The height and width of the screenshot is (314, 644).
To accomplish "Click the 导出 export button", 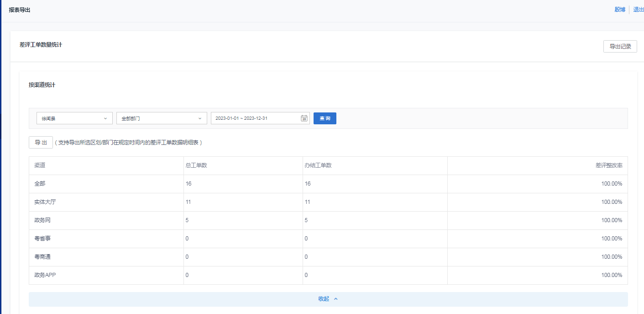I will [x=41, y=143].
